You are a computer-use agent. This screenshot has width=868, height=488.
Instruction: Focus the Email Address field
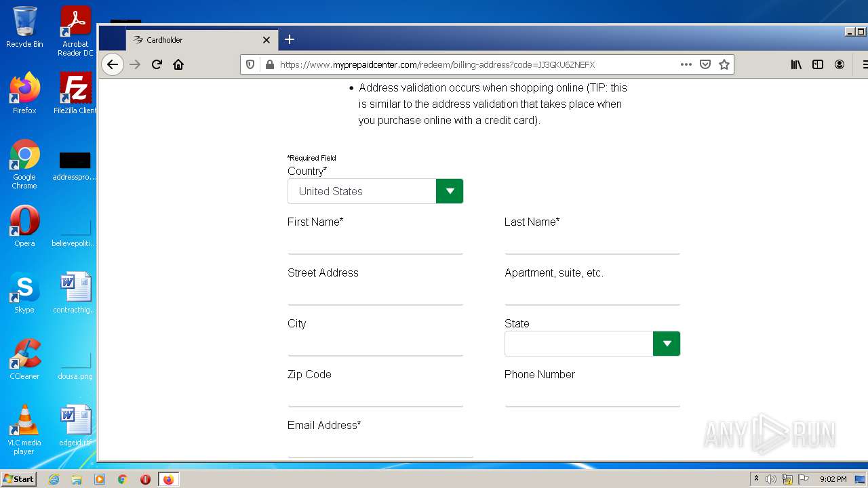point(380,446)
